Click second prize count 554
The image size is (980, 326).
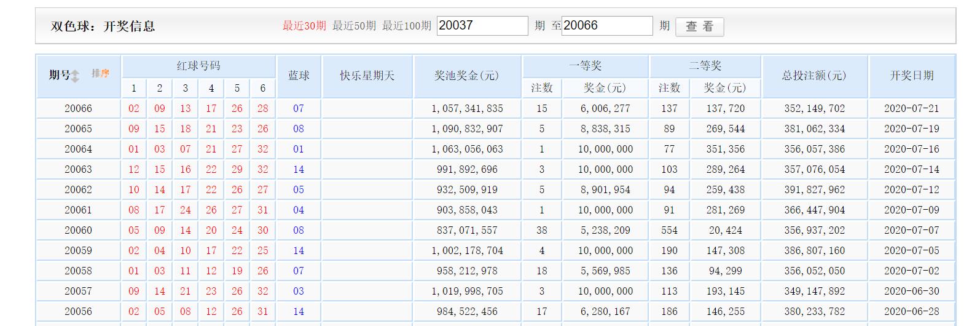(669, 230)
